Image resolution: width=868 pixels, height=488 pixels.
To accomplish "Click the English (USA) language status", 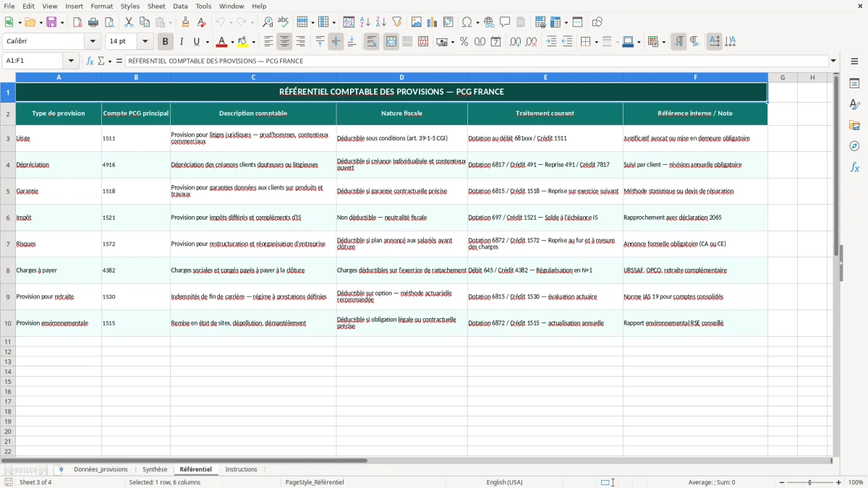I will click(504, 482).
